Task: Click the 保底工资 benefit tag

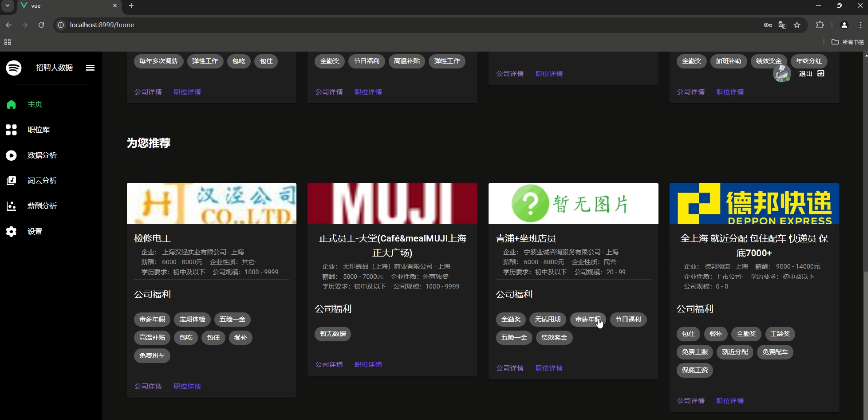Action: (695, 370)
